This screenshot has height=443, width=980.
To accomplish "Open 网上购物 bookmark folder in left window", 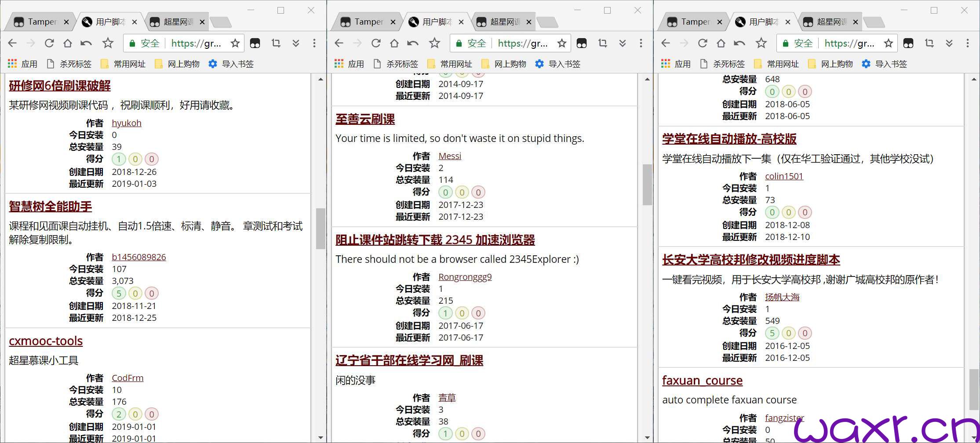I will coord(177,64).
